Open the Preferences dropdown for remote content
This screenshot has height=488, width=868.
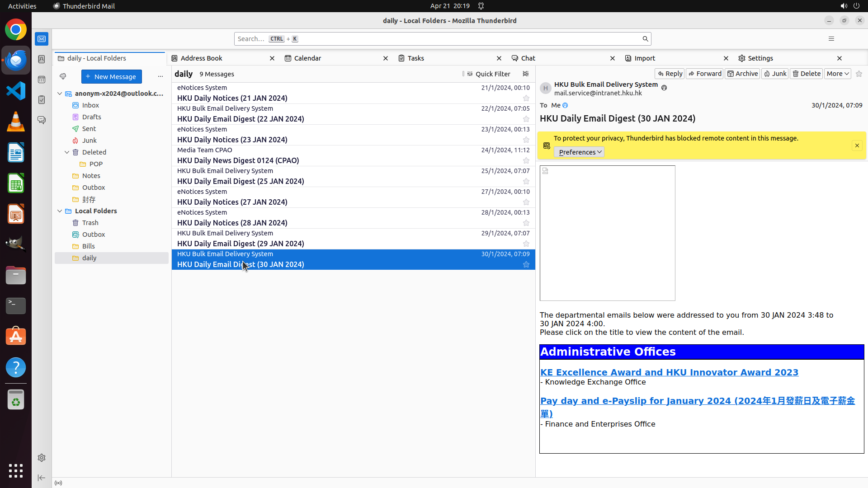(x=579, y=152)
